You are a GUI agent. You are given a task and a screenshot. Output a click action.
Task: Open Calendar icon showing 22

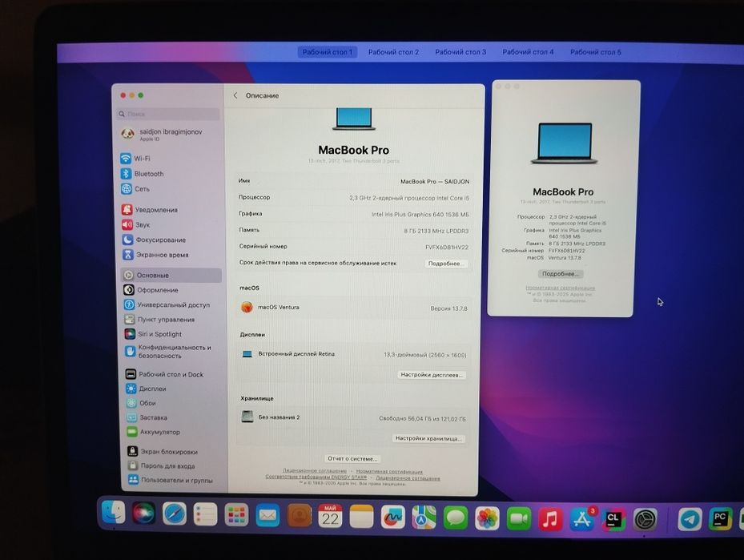[330, 517]
